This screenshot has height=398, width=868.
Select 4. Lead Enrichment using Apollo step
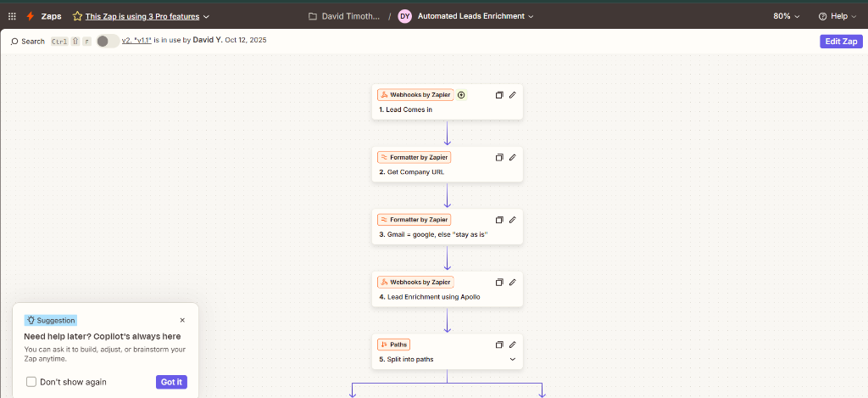pos(448,289)
